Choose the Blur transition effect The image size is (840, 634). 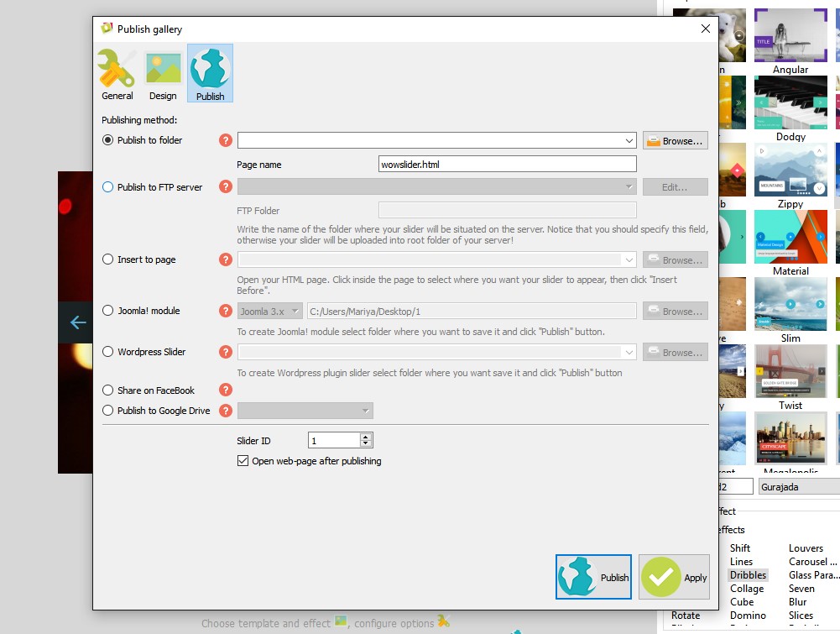(798, 602)
